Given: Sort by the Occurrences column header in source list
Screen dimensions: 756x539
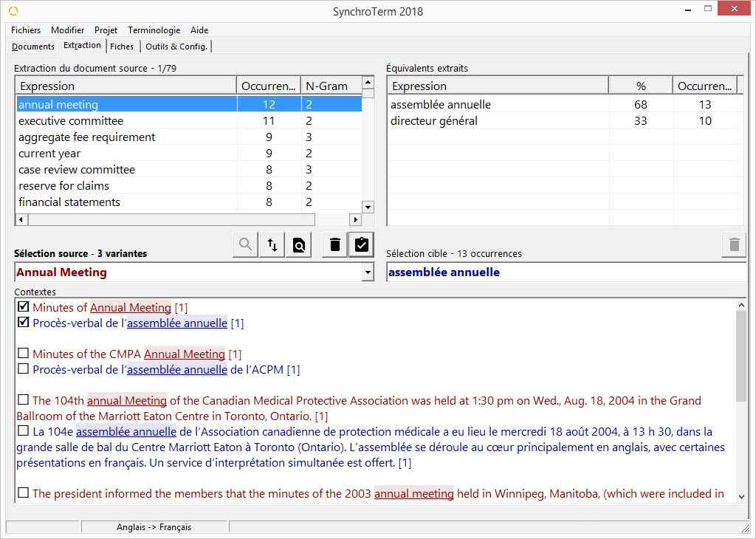Looking at the screenshot, I should click(x=269, y=86).
